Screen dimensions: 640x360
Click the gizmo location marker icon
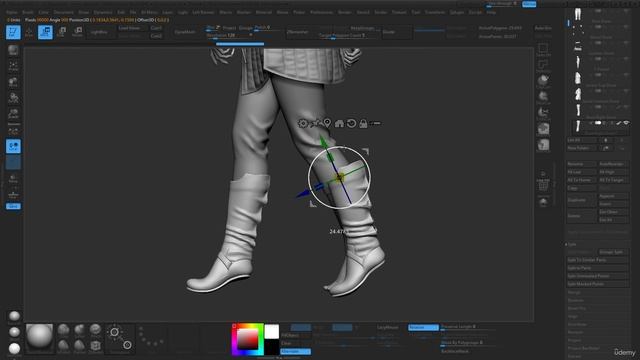coord(327,123)
